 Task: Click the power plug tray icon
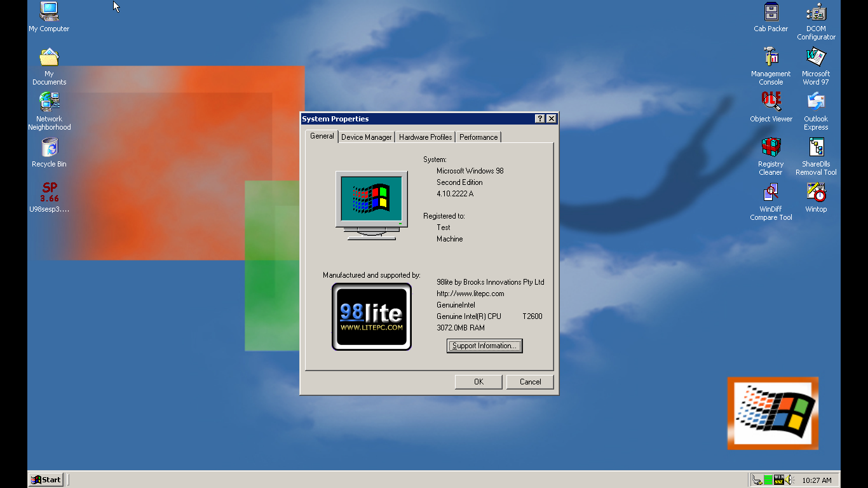pyautogui.click(x=757, y=480)
